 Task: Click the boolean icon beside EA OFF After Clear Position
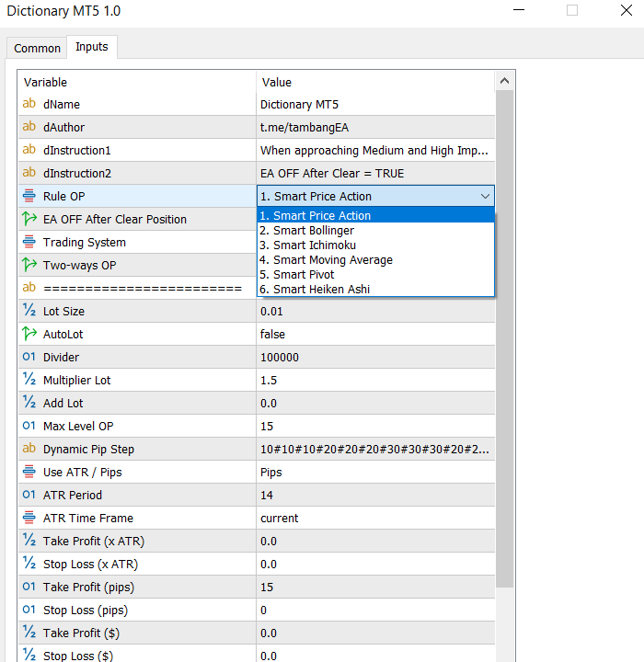[29, 219]
